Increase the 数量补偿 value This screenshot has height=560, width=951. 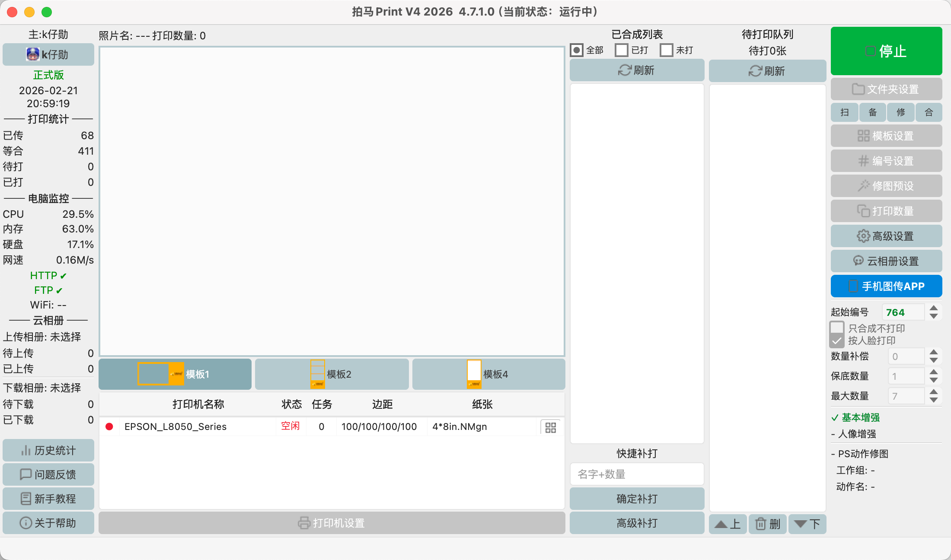[934, 352]
